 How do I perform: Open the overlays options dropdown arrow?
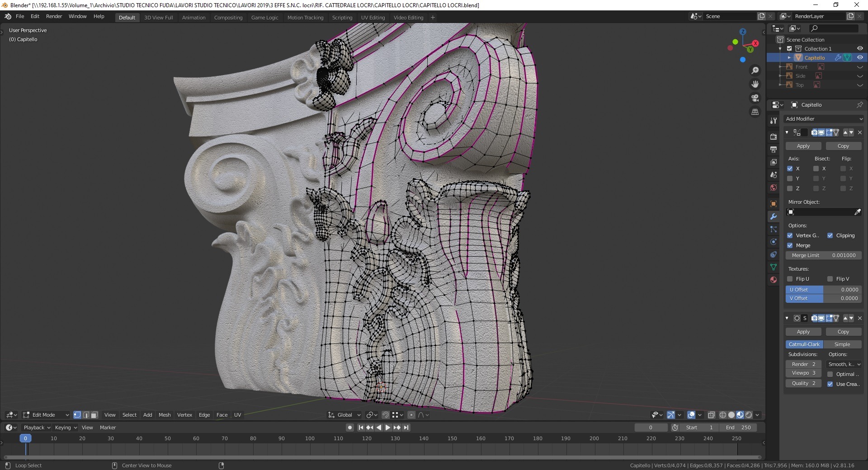(x=700, y=415)
